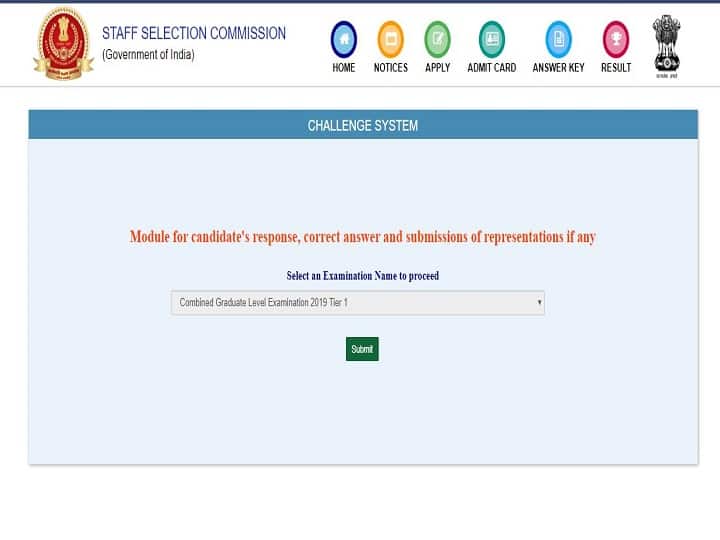Open the ADMIT CARD menu label
Screen dimensions: 720x540
491,68
